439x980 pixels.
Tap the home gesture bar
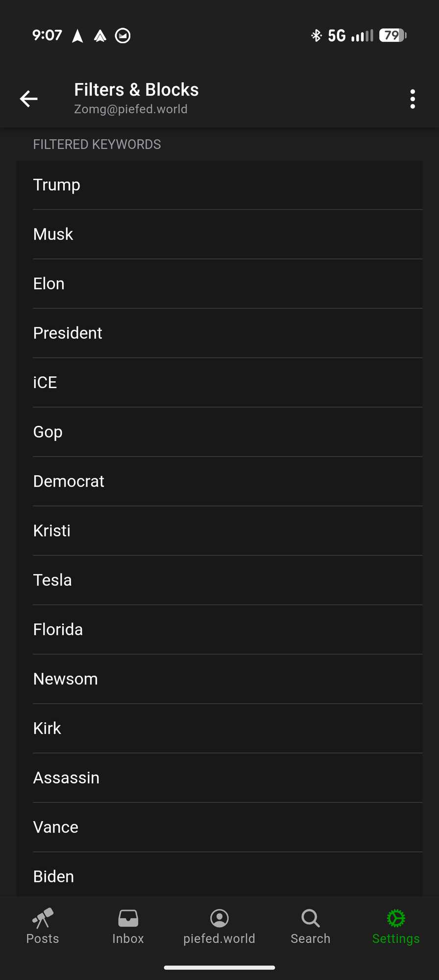(219, 968)
